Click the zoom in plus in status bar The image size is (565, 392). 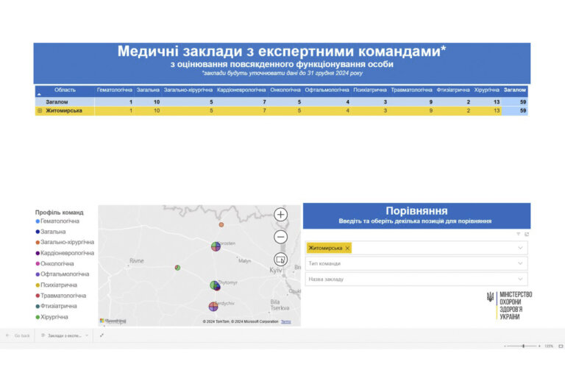(539, 346)
